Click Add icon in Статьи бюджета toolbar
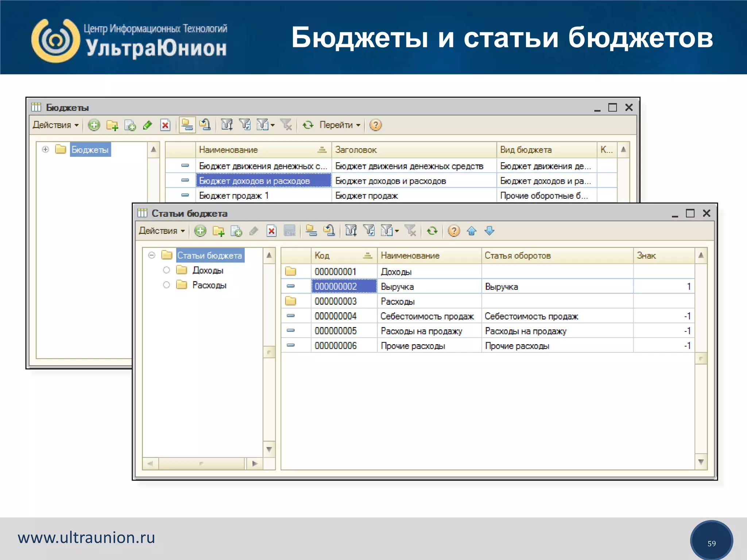This screenshot has width=747, height=560. 200,231
